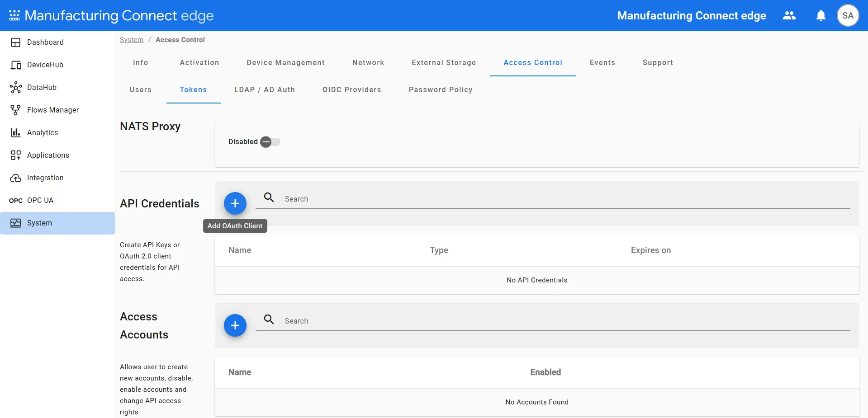
Task: Click the Applications grid-plus icon
Action: coord(16,155)
